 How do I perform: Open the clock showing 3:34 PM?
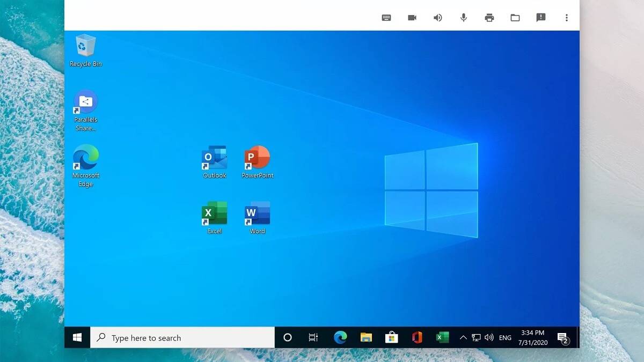point(533,337)
